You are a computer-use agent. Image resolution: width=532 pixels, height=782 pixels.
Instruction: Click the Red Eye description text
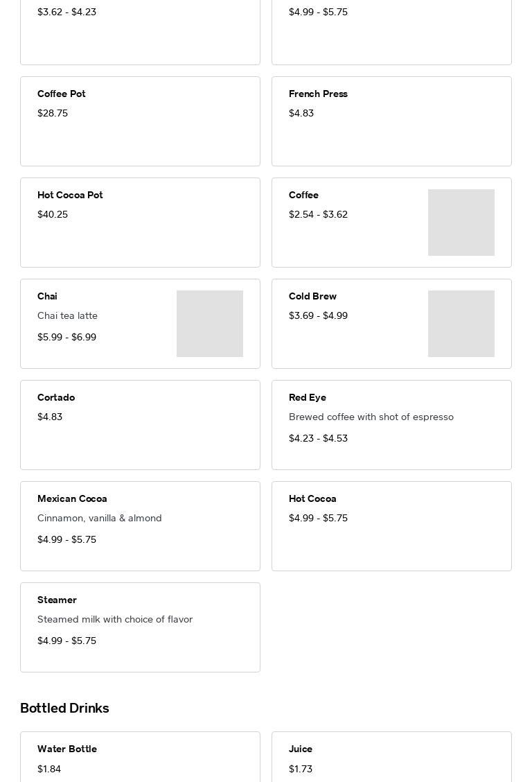[371, 417]
